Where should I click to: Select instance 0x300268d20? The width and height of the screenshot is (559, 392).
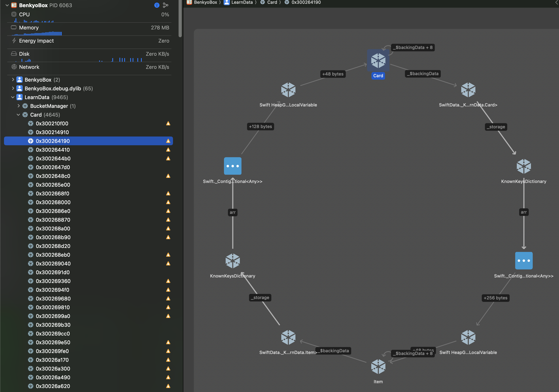click(x=88, y=246)
